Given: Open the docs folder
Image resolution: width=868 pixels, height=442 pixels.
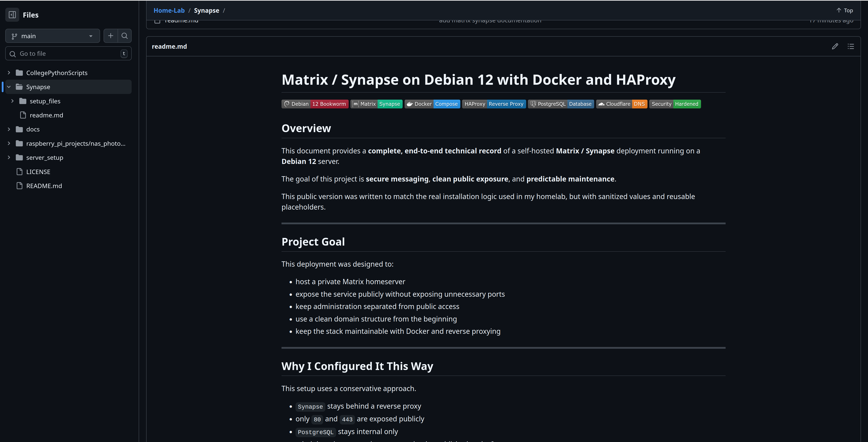Looking at the screenshot, I should click(33, 129).
